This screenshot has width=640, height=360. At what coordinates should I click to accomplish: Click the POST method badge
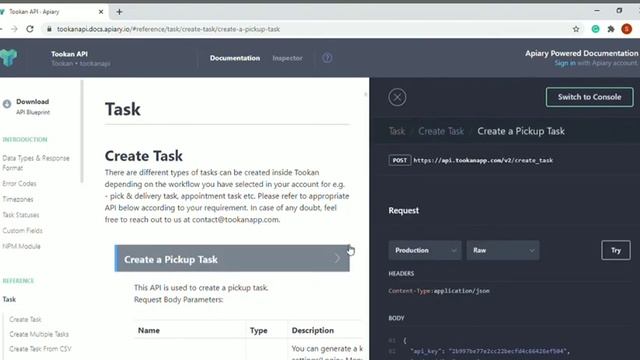(400, 160)
